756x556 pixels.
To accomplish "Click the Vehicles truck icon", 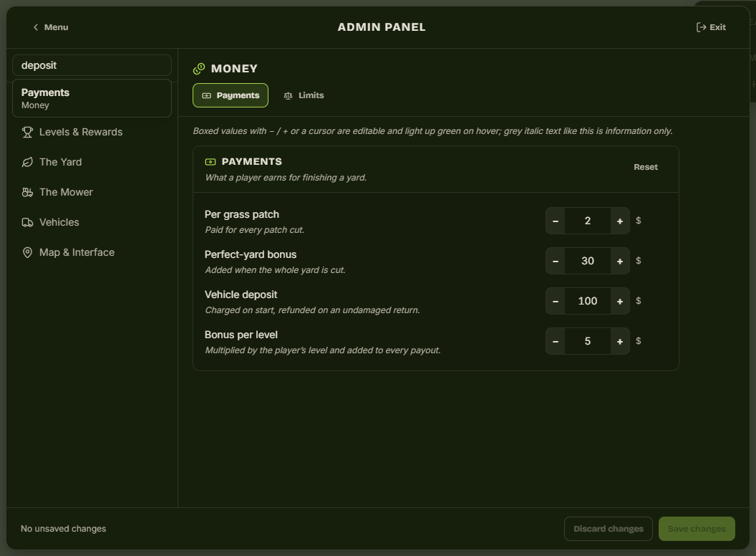I will coord(27,223).
